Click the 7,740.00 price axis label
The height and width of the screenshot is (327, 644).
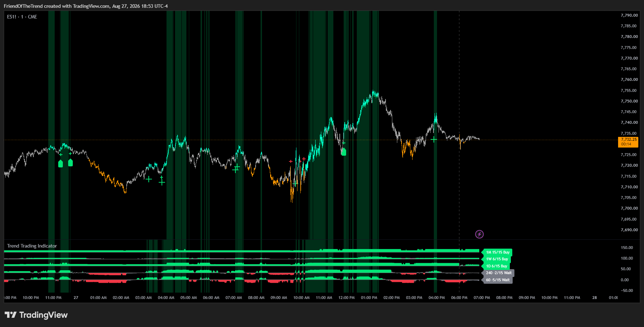click(x=629, y=122)
